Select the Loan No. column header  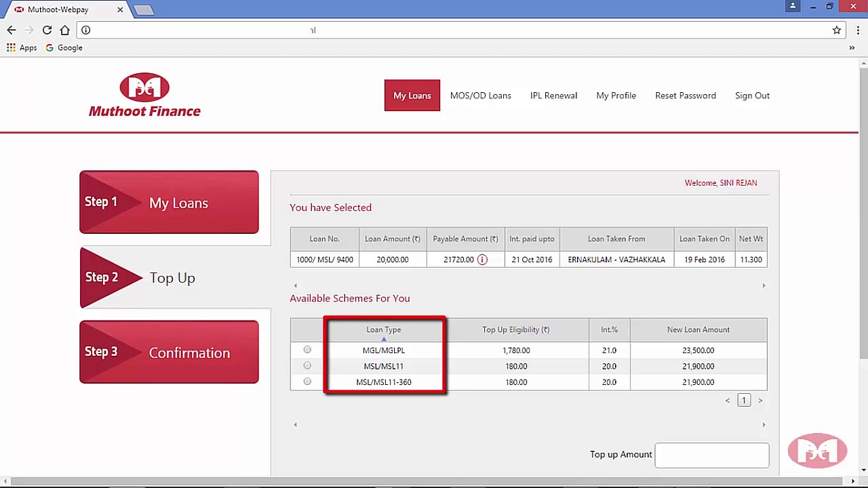click(325, 239)
